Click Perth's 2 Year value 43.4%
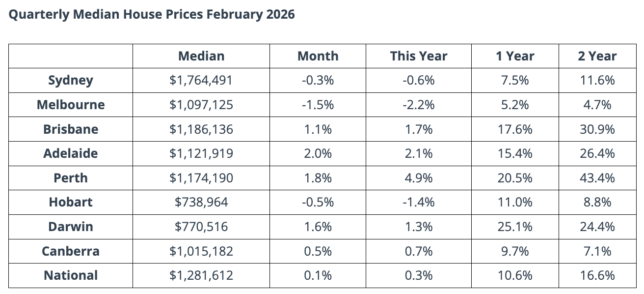644x294 pixels. pos(597,178)
